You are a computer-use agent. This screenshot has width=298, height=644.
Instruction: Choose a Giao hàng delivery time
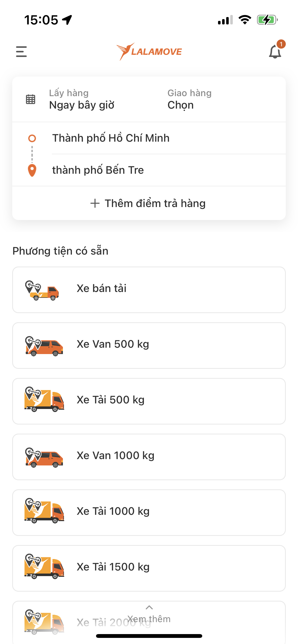189,100
